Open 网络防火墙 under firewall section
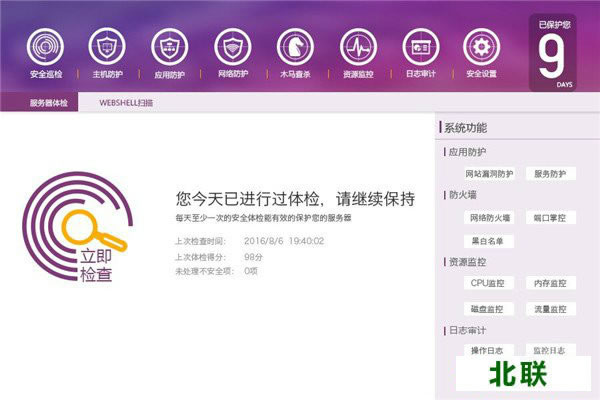The width and height of the screenshot is (600, 400). pyautogui.click(x=490, y=217)
